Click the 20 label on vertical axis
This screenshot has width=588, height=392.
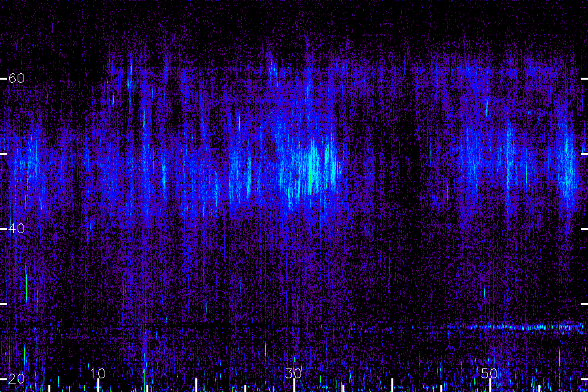click(16, 378)
